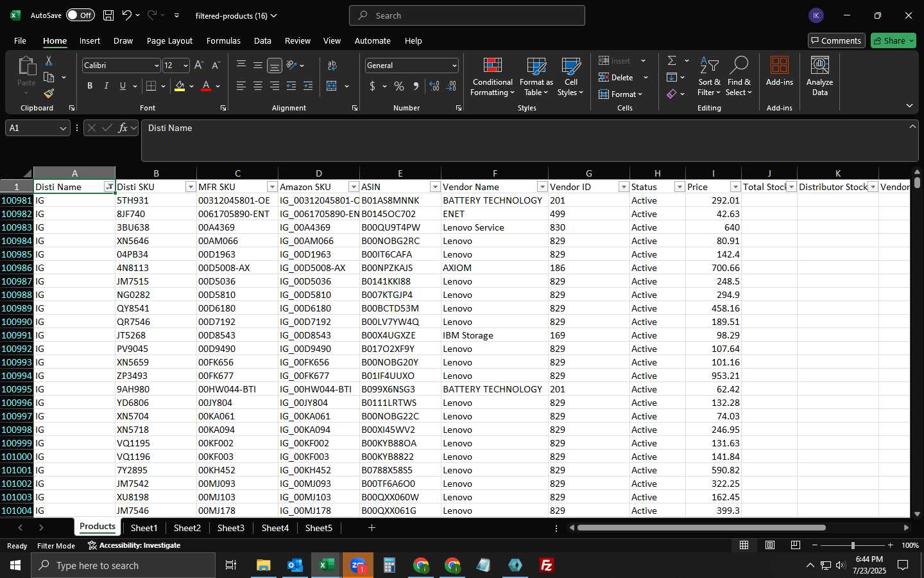Click the Format cells button
The width and height of the screenshot is (924, 578).
(x=620, y=94)
